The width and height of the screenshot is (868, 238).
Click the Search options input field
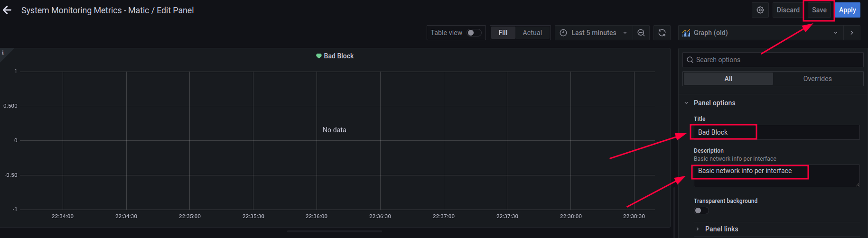774,60
